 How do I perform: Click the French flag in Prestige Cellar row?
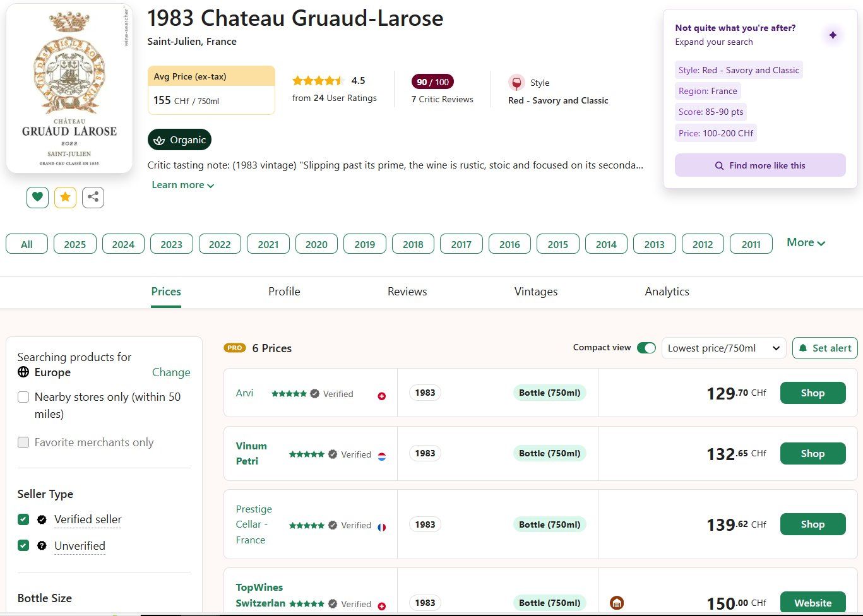tap(381, 527)
